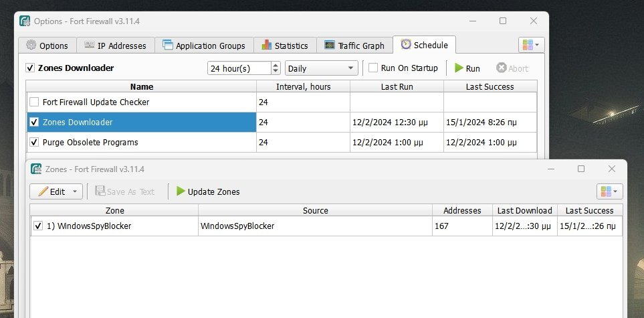Click the 167 addresses cell
Screen dimensions: 644x318
point(462,226)
